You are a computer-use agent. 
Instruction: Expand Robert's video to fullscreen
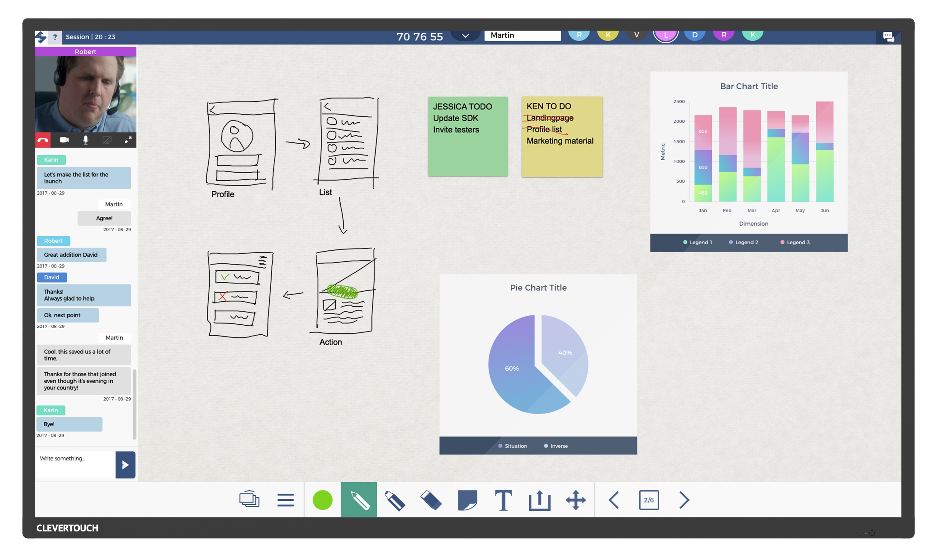(128, 140)
